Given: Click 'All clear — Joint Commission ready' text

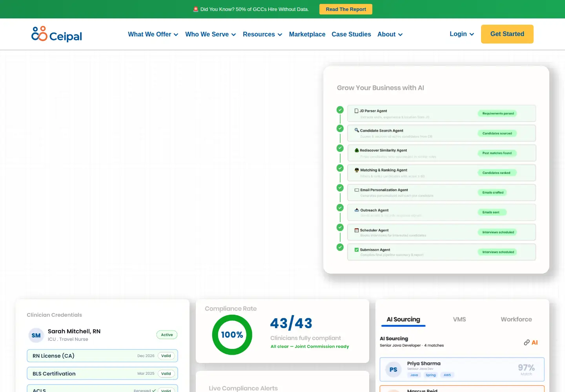Looking at the screenshot, I should pos(310,347).
